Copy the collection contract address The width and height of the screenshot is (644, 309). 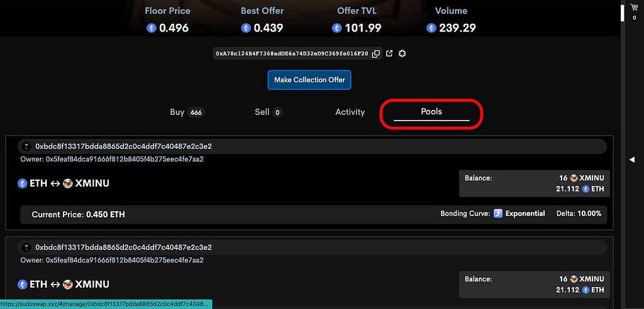pos(375,54)
